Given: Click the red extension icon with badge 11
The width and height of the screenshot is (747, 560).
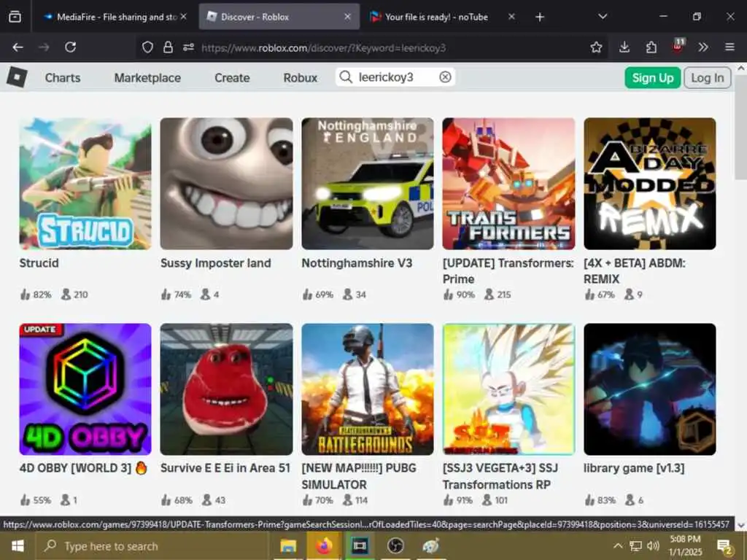Looking at the screenshot, I should [678, 46].
